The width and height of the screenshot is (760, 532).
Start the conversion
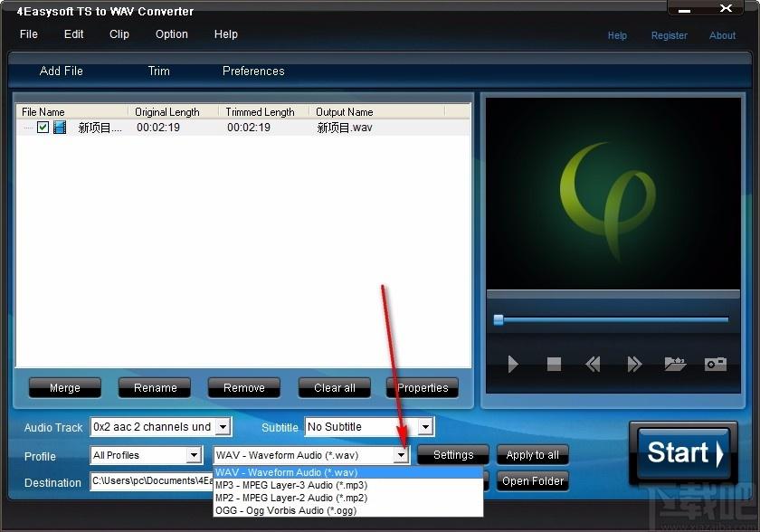click(x=683, y=452)
